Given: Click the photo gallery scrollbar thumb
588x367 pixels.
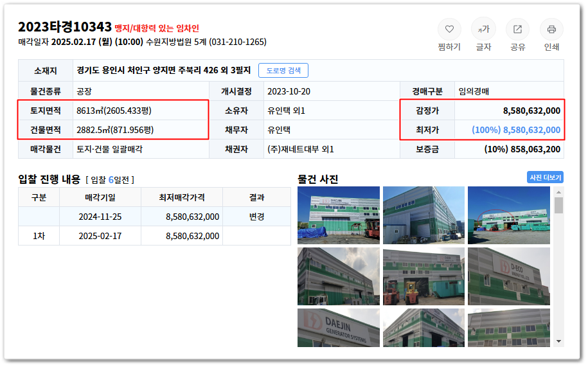Looking at the screenshot, I should click(558, 205).
